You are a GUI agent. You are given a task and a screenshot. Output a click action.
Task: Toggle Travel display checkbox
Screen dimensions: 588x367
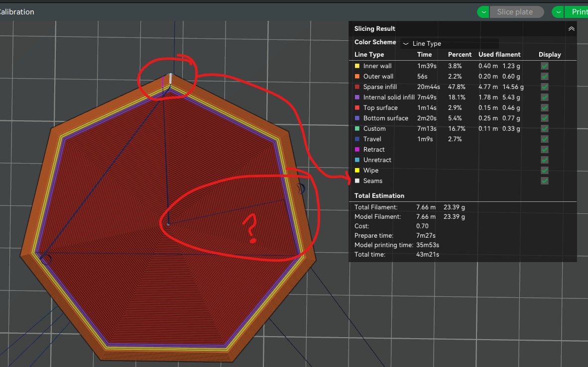pos(545,139)
